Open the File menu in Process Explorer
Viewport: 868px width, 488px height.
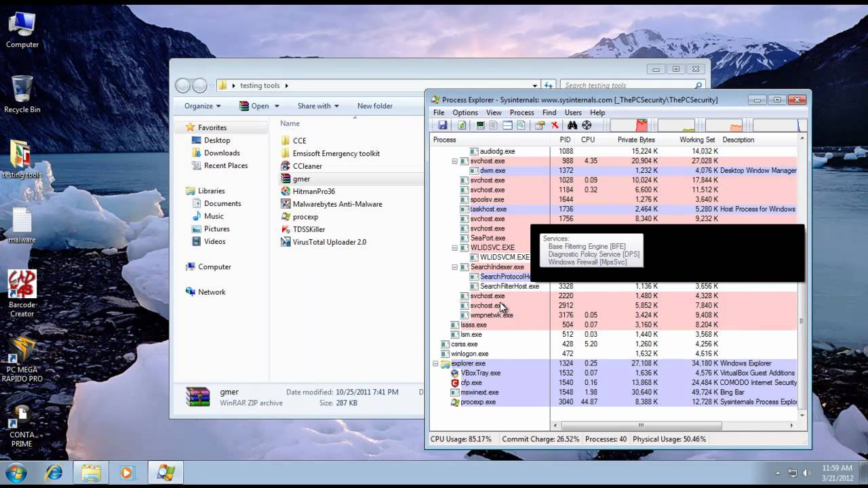(439, 113)
